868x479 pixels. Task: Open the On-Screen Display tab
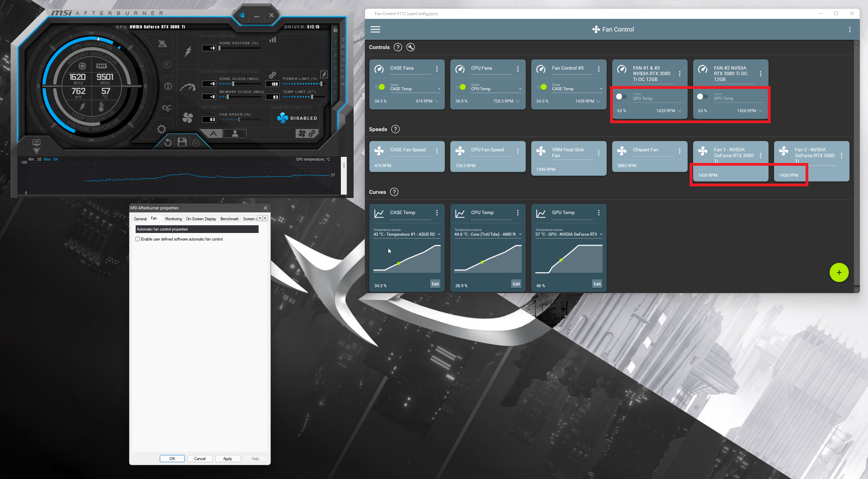(x=201, y=219)
